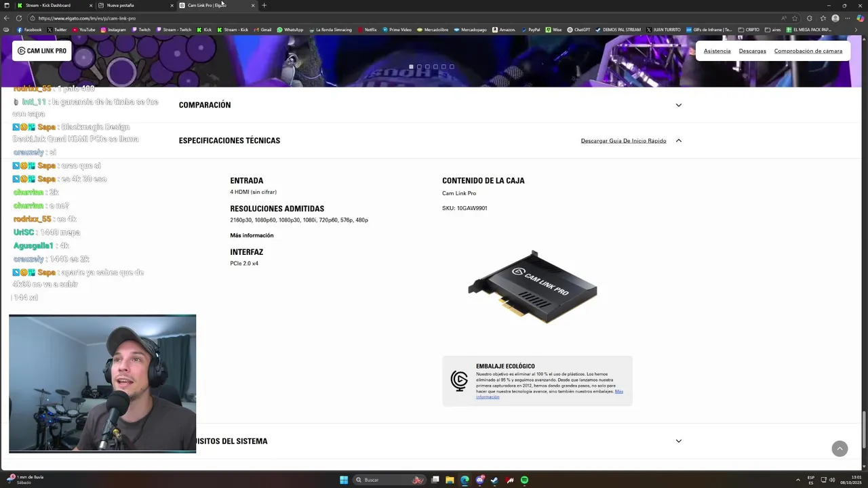Bookmark page with the star icon

coord(795,18)
